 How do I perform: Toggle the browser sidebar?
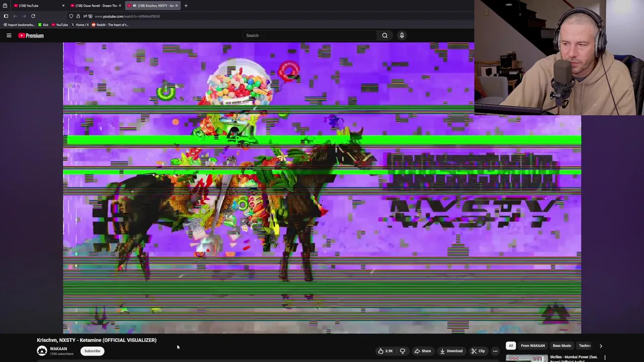[6, 16]
